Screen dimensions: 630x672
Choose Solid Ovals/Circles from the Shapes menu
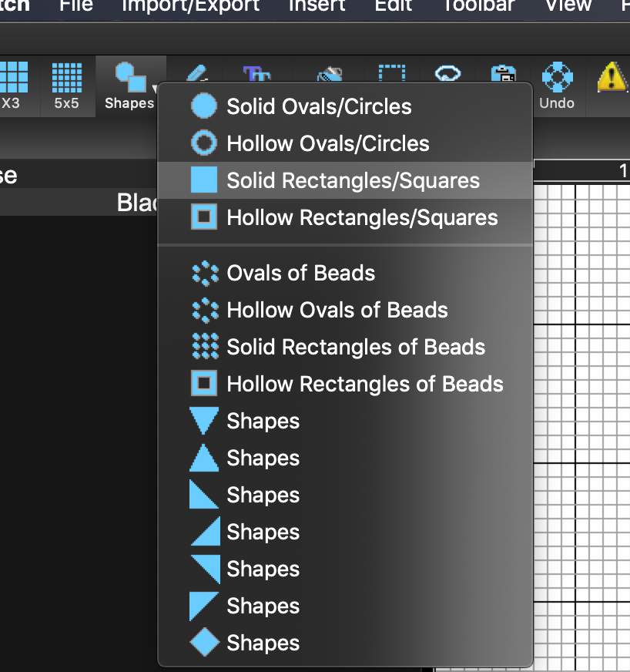319,106
